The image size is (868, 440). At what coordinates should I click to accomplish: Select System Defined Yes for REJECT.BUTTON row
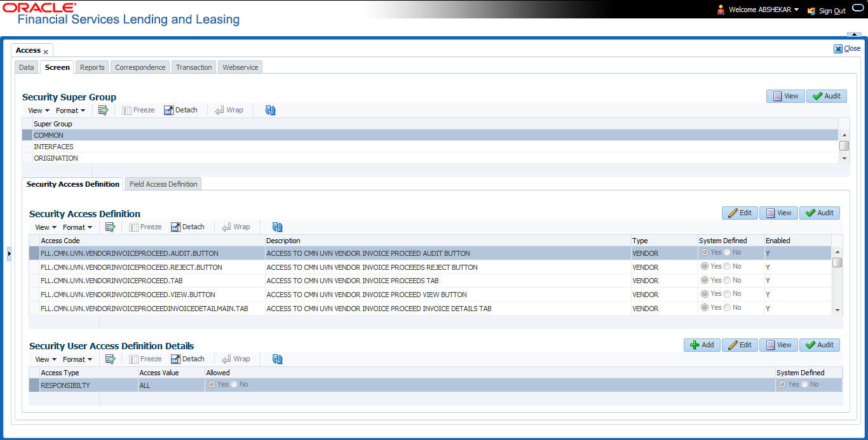(705, 267)
